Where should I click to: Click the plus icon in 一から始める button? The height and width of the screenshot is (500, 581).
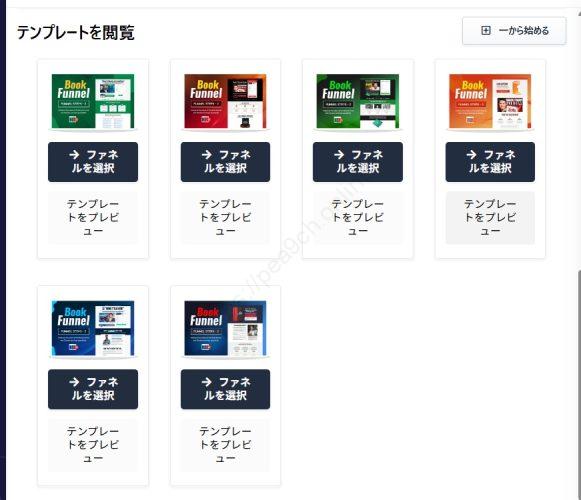[485, 30]
